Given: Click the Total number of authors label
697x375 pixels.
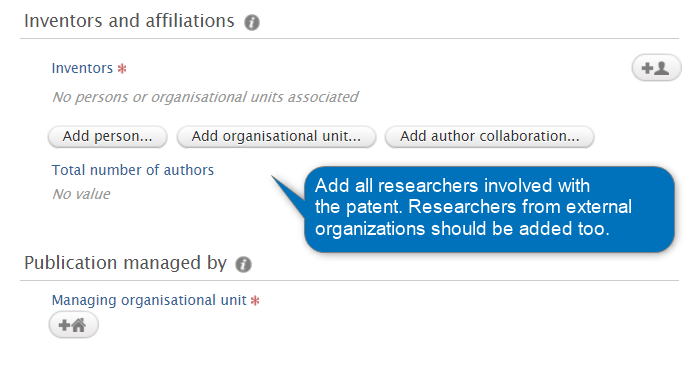Looking at the screenshot, I should pos(132,170).
